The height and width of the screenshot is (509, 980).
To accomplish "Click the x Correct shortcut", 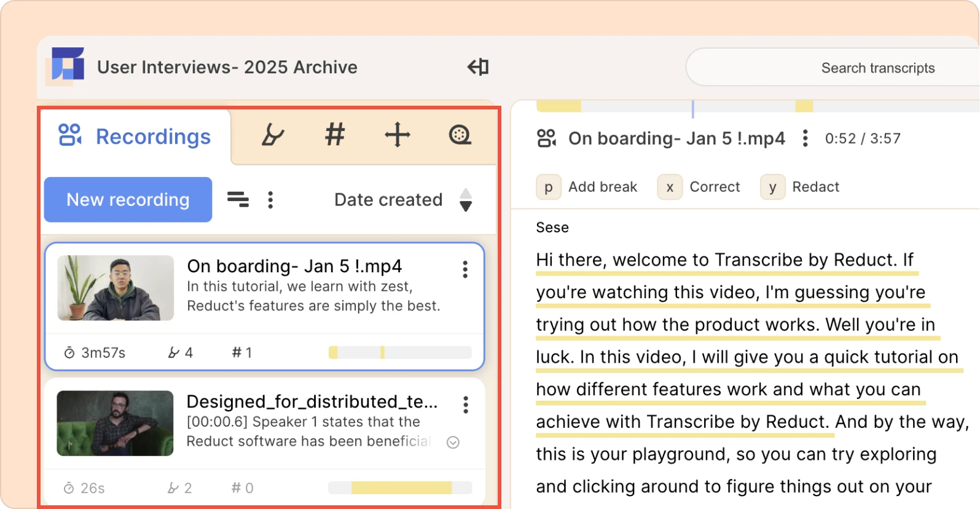I will pyautogui.click(x=699, y=187).
